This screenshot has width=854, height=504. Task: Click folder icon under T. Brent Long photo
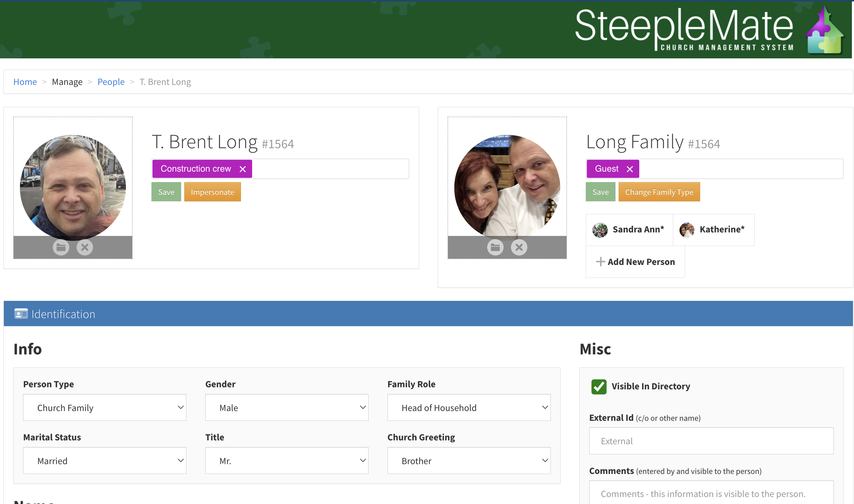tap(61, 247)
